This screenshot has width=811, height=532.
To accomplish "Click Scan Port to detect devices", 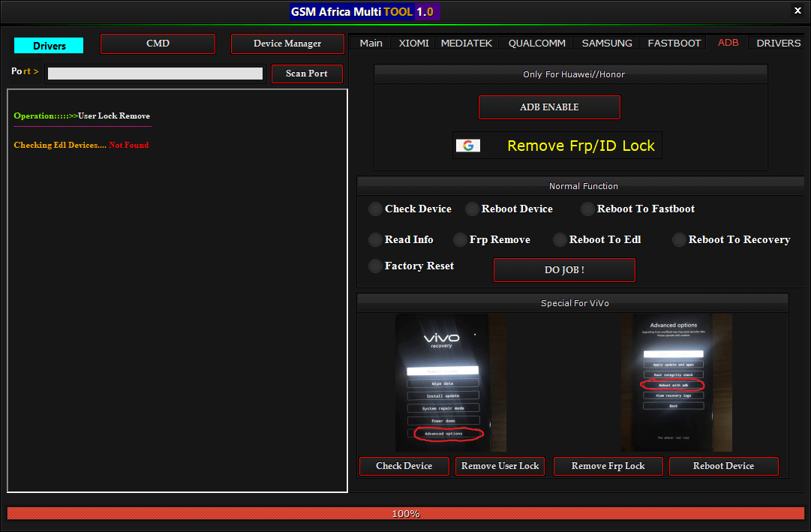I will pos(307,74).
